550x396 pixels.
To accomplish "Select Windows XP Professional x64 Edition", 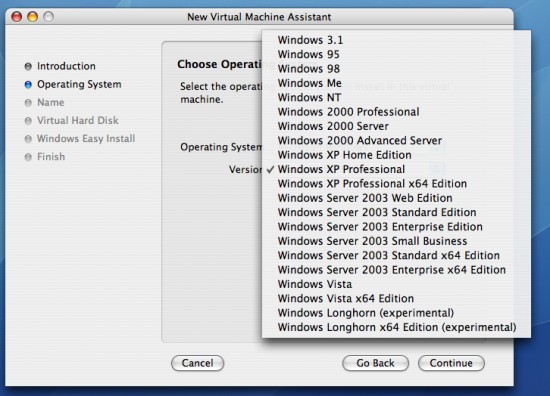I will 396,184.
